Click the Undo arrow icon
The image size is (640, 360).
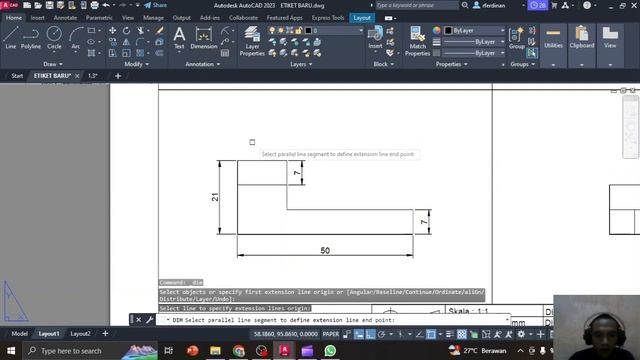pos(106,5)
